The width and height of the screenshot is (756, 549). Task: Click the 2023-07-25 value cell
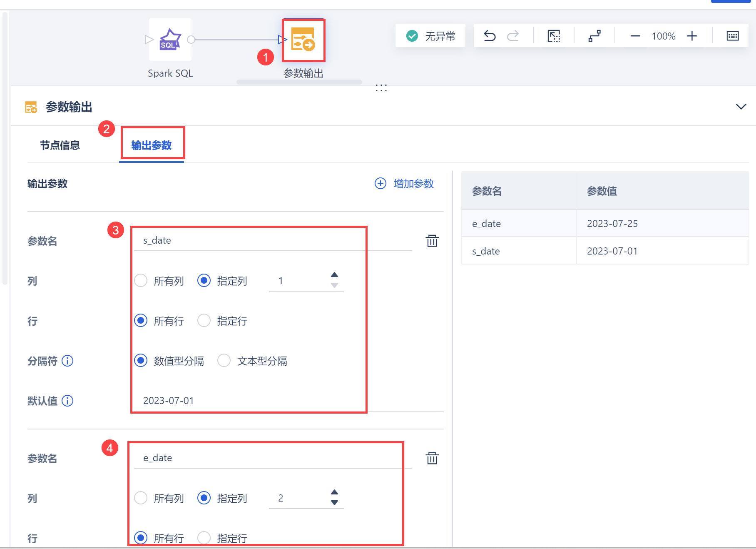pyautogui.click(x=663, y=224)
